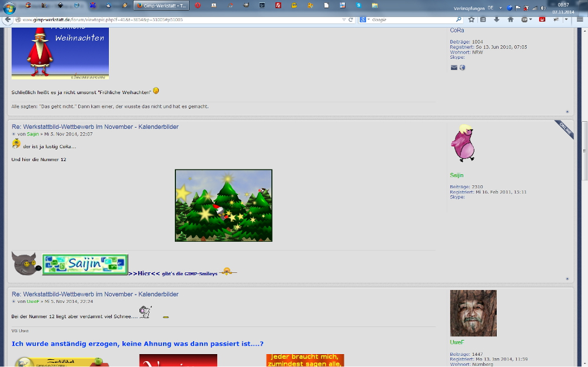Viewport: 588px width, 367px height.
Task: Click post icon beside 'von Saijin'
Action: pyautogui.click(x=14, y=134)
